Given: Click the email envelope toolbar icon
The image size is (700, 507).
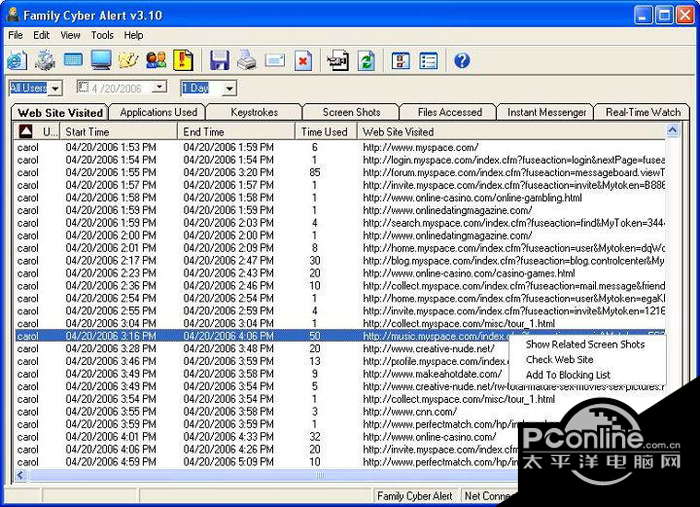Looking at the screenshot, I should tap(275, 60).
